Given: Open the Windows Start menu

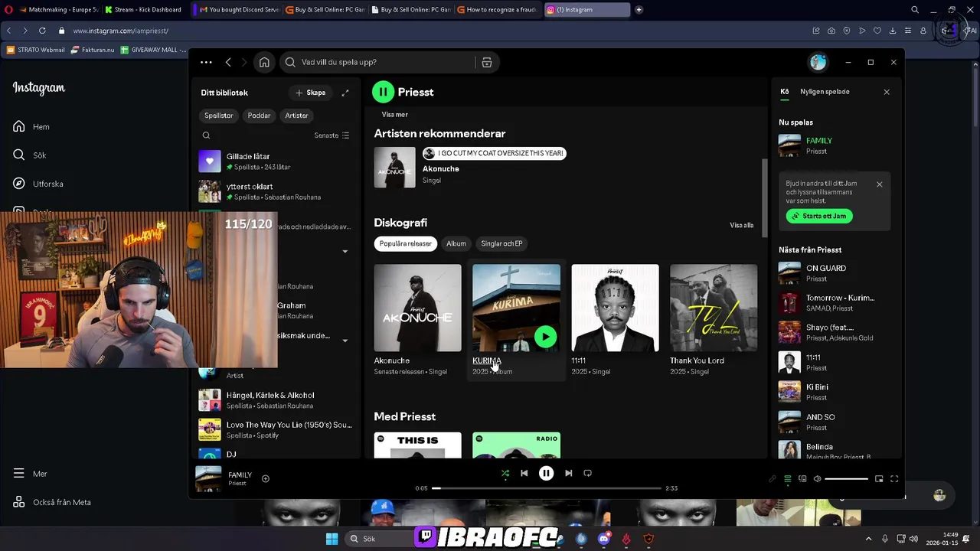Looking at the screenshot, I should coord(332,539).
